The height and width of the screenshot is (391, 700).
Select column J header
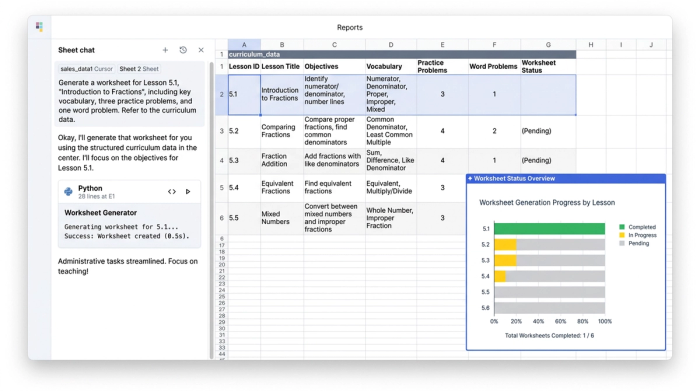click(x=651, y=45)
